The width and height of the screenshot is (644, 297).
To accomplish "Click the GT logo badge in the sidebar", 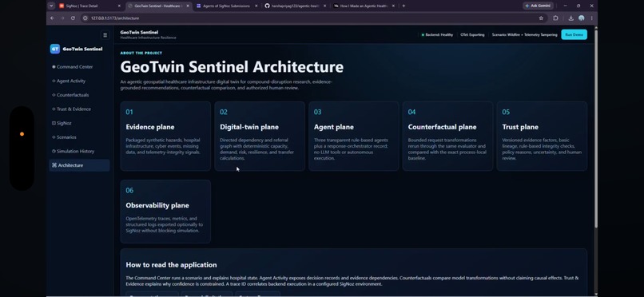I will point(55,49).
